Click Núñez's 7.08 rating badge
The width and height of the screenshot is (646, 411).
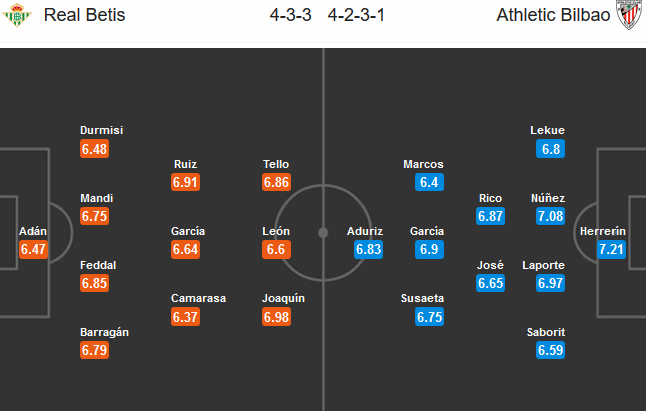pos(549,216)
